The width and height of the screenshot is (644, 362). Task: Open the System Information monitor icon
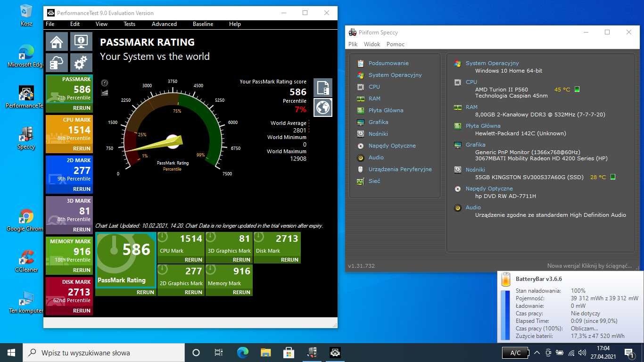click(x=81, y=41)
